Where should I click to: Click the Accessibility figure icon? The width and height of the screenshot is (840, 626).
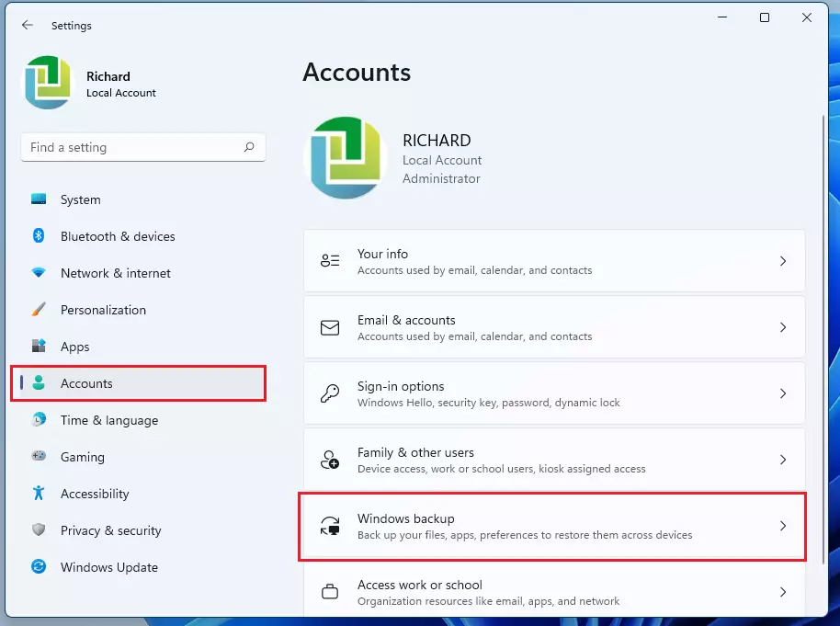pyautogui.click(x=39, y=493)
